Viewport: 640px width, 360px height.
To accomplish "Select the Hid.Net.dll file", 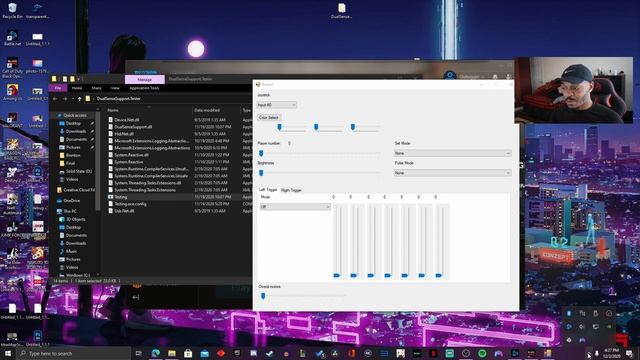I will (124, 134).
